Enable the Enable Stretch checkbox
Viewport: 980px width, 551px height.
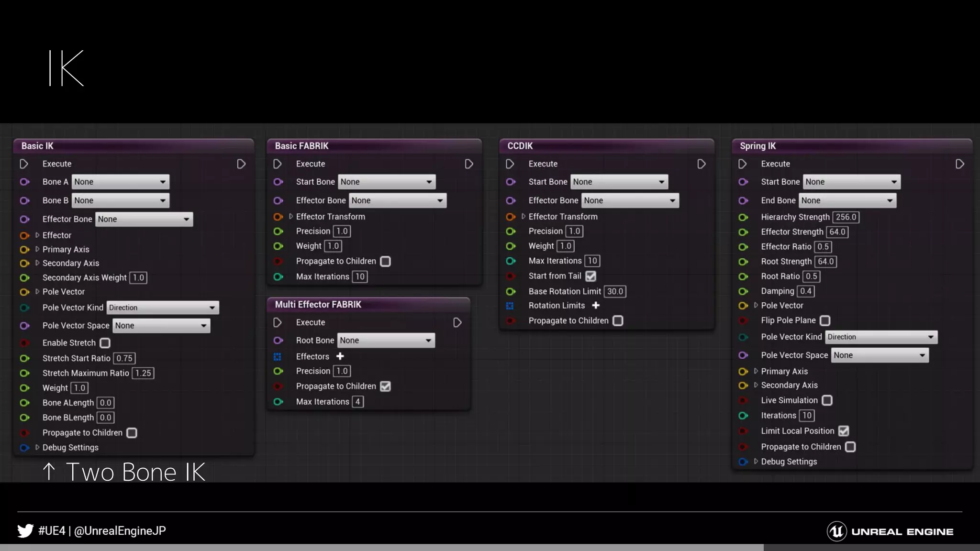click(x=105, y=343)
